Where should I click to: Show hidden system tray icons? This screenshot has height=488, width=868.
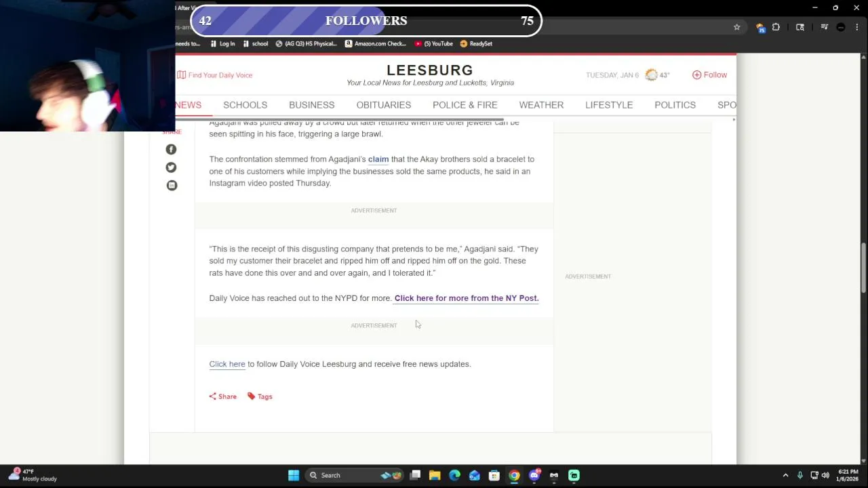[785, 475]
